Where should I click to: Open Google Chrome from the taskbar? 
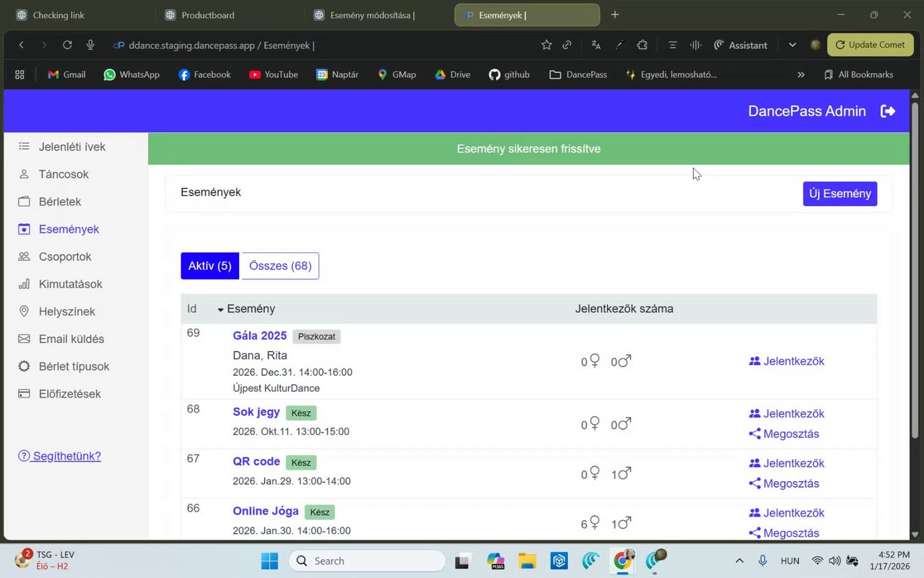pyautogui.click(x=623, y=561)
